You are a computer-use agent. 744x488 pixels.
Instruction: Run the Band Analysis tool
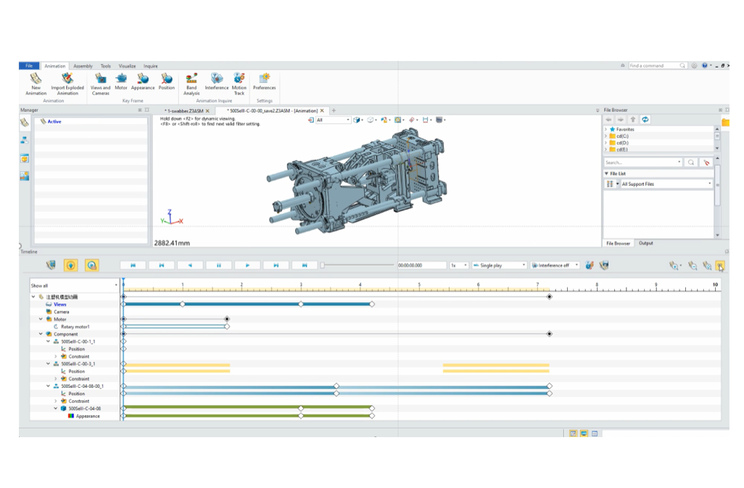pyautogui.click(x=191, y=78)
